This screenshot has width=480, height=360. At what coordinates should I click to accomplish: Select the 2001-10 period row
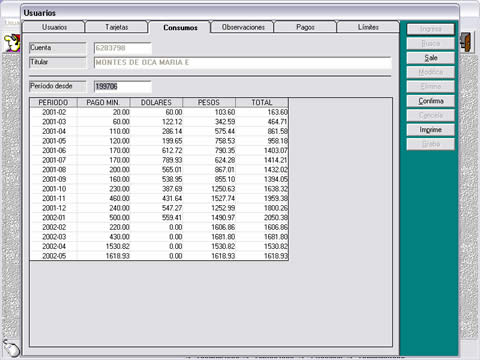[159, 189]
